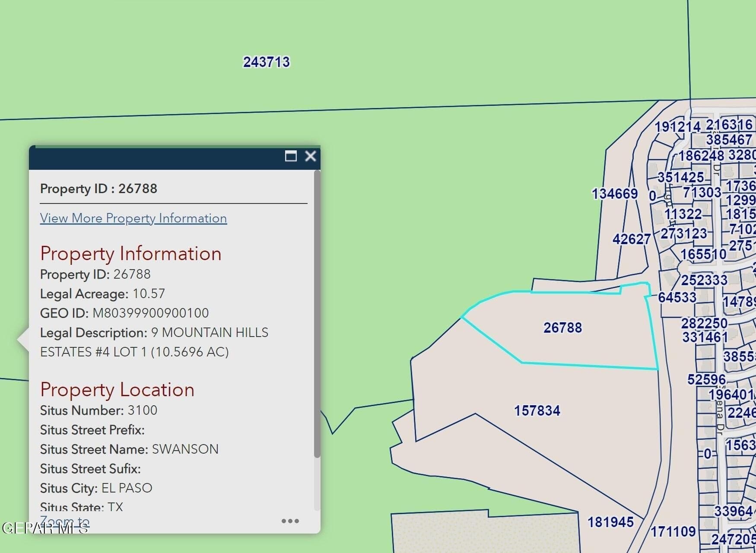
Task: Click the Zoom to link in the popup
Action: click(x=65, y=521)
